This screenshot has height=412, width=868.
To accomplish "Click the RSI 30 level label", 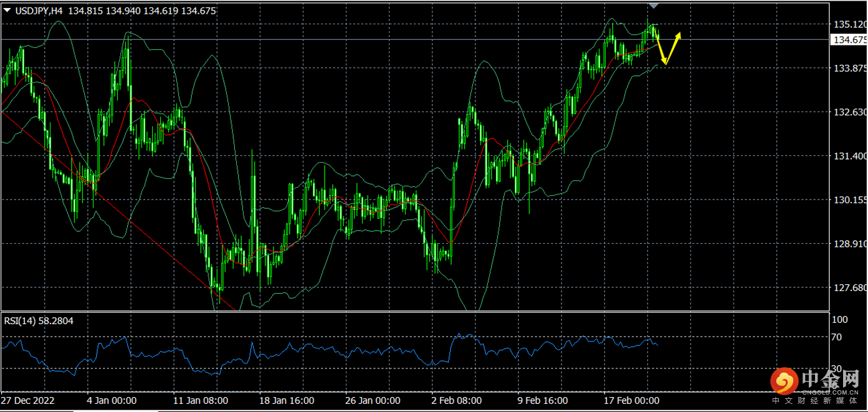I will pos(836,369).
